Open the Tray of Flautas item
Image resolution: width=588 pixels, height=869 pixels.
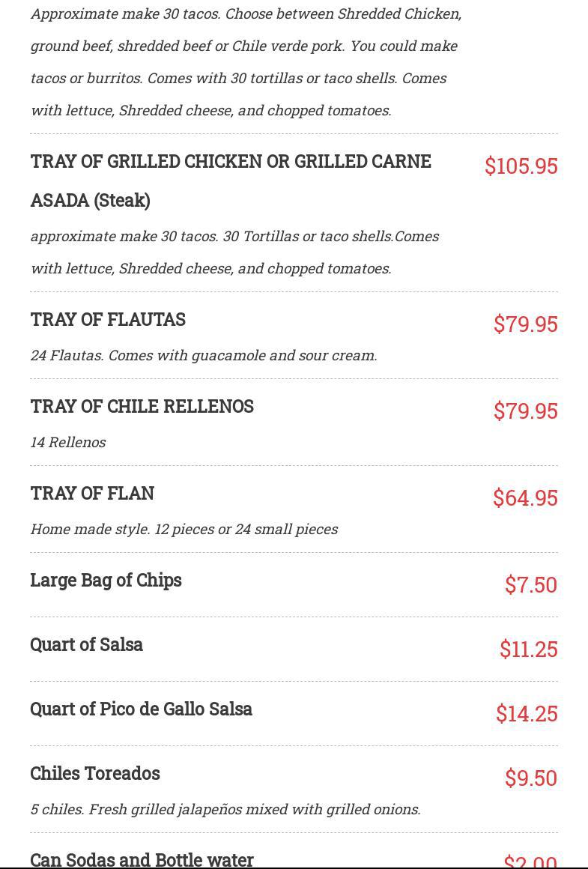click(108, 320)
